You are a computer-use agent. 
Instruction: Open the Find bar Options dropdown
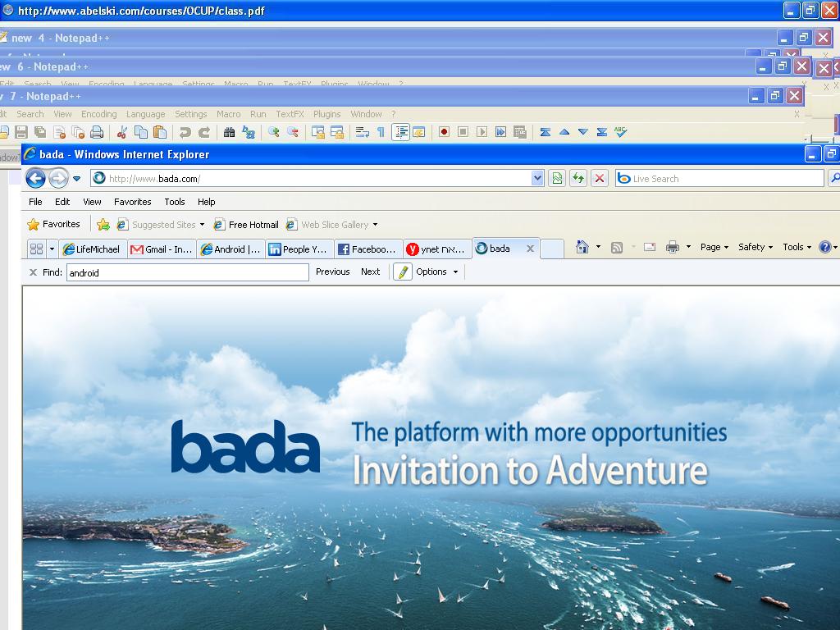[x=436, y=272]
